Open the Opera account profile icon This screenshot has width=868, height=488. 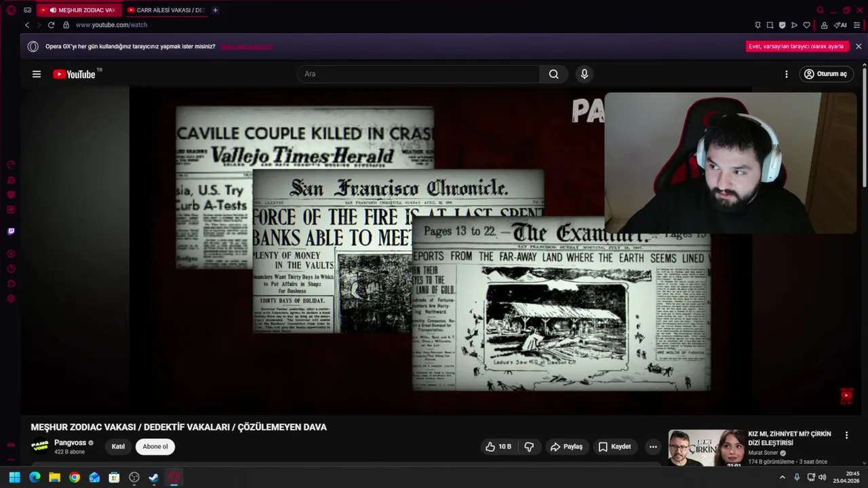pyautogui.click(x=824, y=25)
